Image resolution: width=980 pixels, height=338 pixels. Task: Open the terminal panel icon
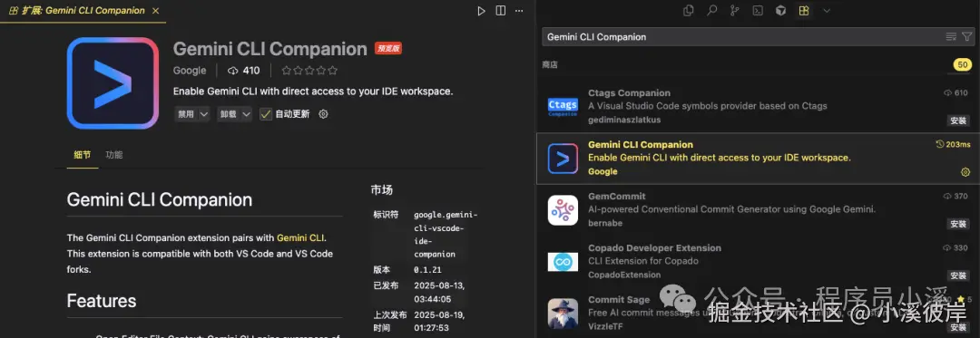[758, 11]
